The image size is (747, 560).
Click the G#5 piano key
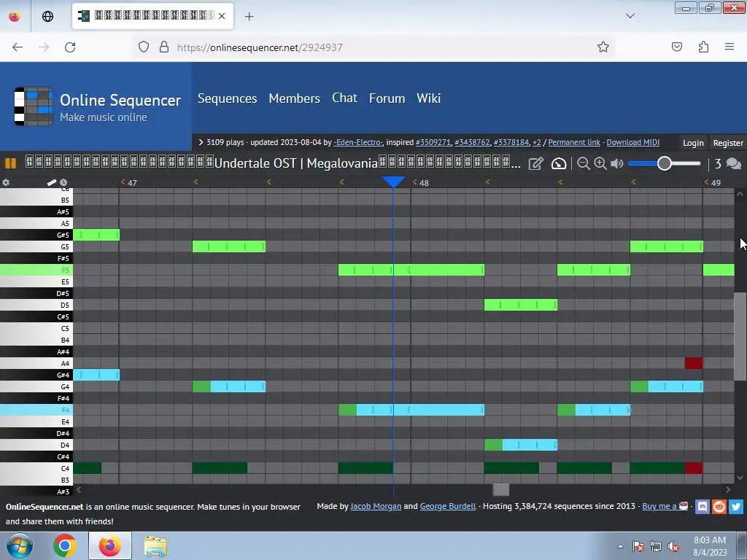[36, 235]
